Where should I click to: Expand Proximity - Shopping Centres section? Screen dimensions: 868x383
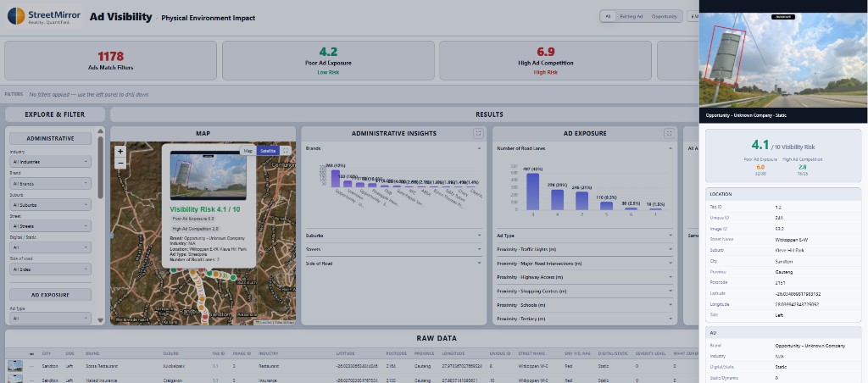(x=585, y=291)
